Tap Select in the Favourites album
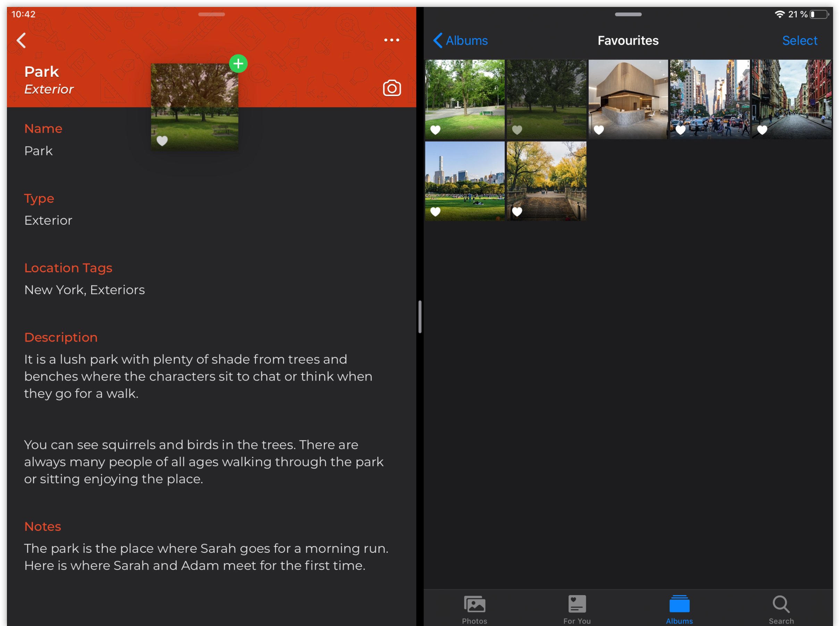Screen dimensions: 840x626 click(799, 41)
